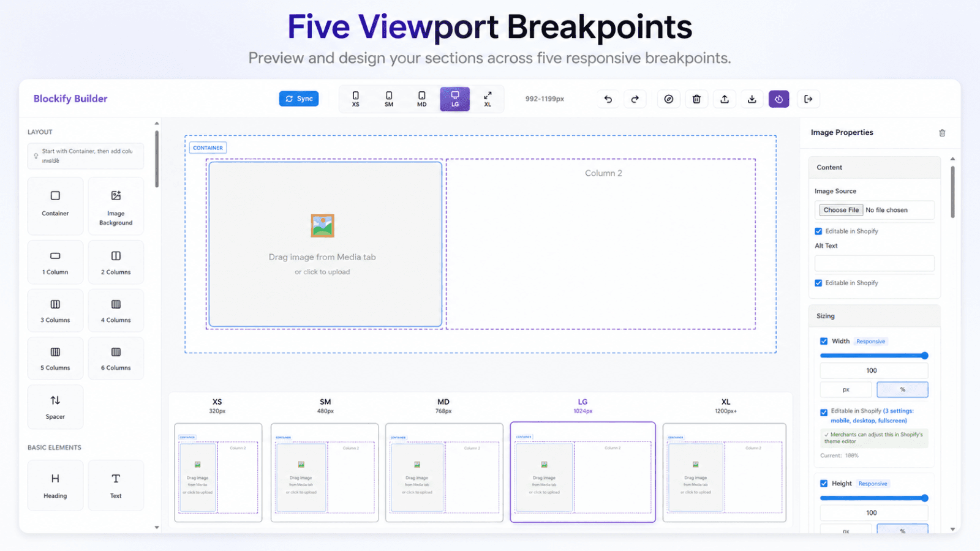Add a Text element
This screenshot has width=980, height=551.
point(116,485)
